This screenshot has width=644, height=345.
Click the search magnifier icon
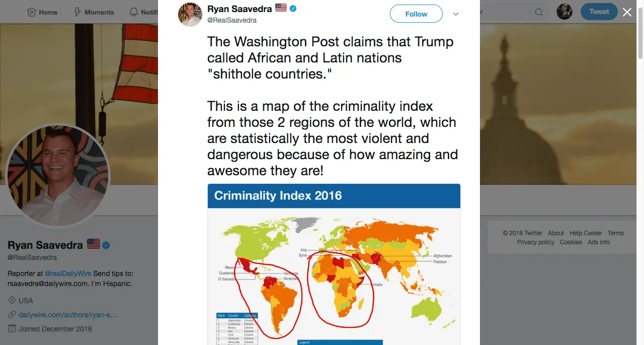click(538, 12)
